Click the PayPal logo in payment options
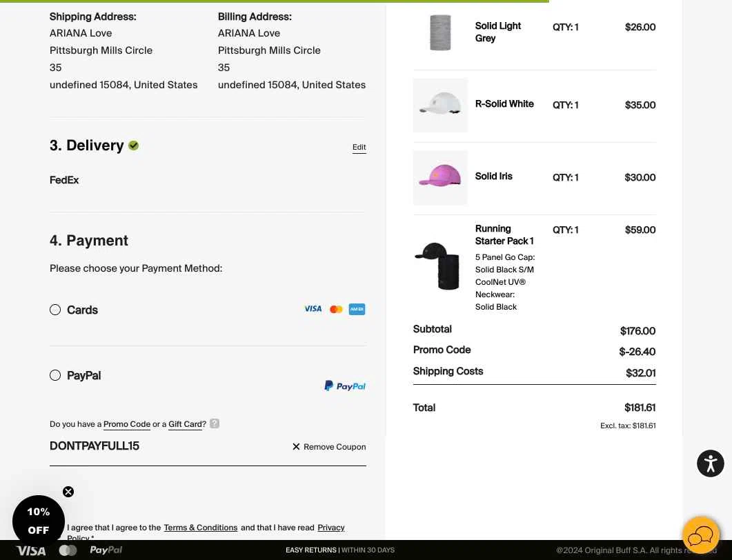Image resolution: width=732 pixels, height=560 pixels. click(x=345, y=386)
